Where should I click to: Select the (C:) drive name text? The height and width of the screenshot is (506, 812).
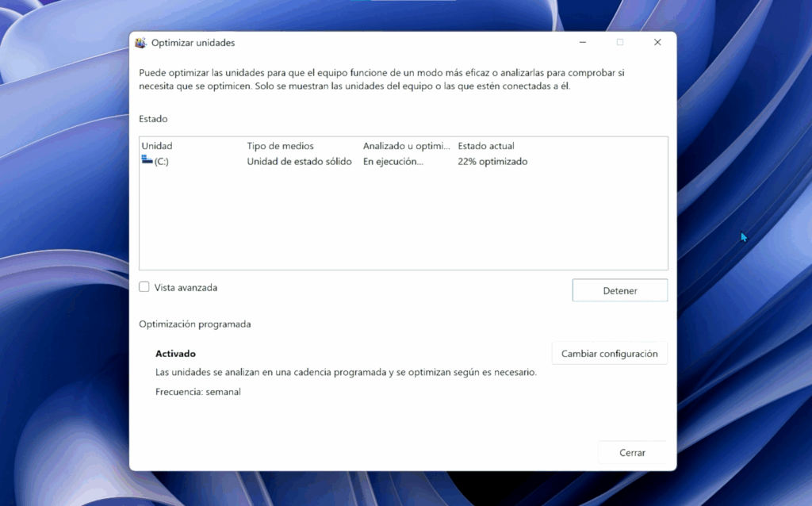[x=162, y=162]
